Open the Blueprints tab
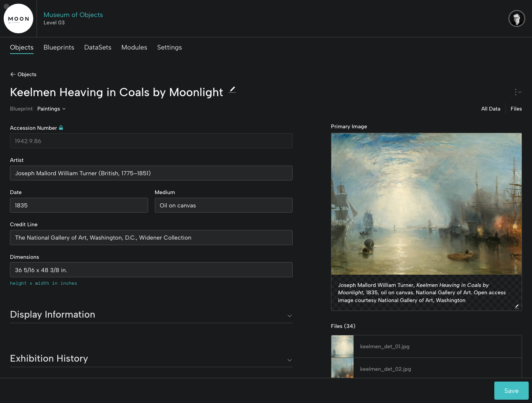532x403 pixels. pos(59,47)
